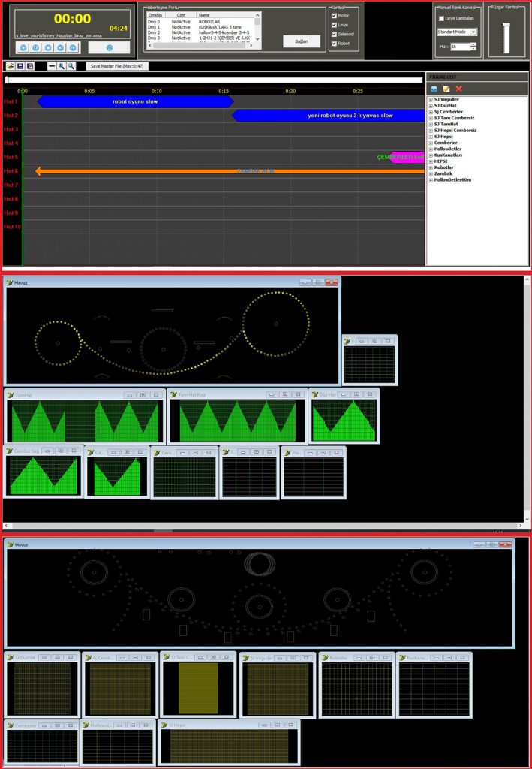This screenshot has height=769, width=532.
Task: Click the zoom in magnifier icon
Action: tap(62, 66)
